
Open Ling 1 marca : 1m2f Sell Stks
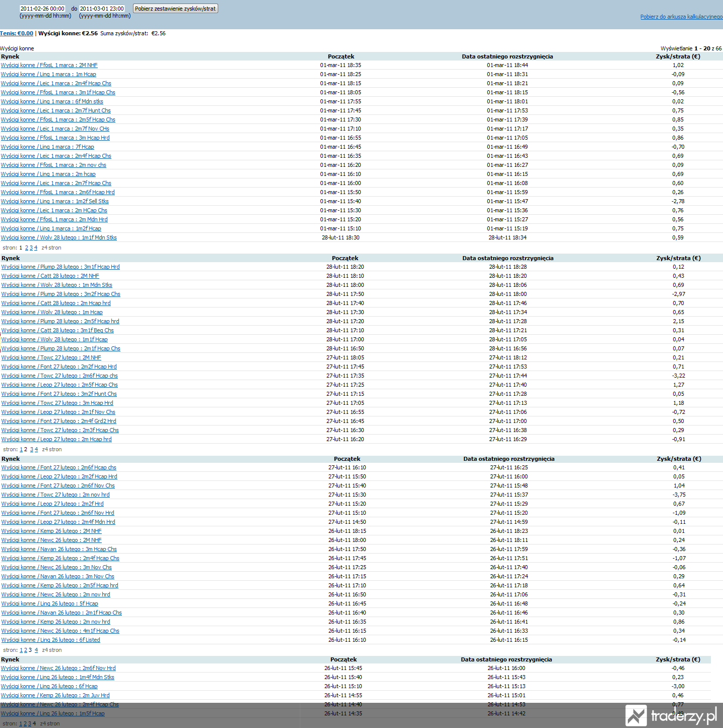(55, 201)
